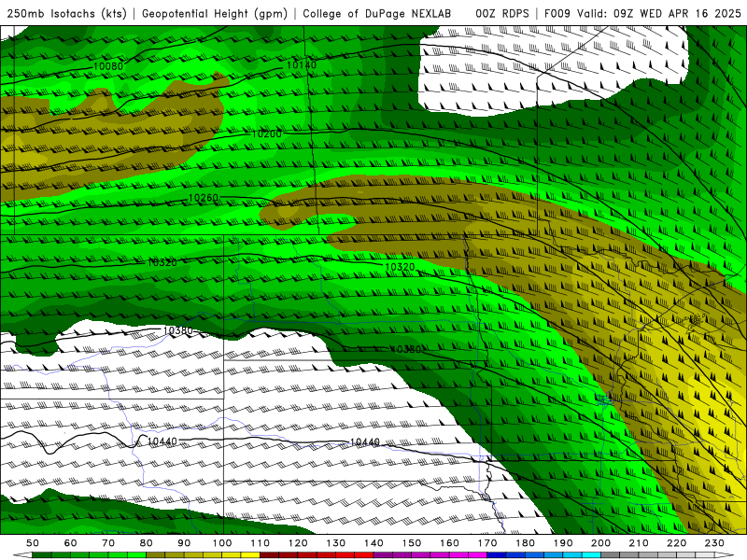Click the 'College of DuPage NEXLAB' label
The width and height of the screenshot is (747, 560).
pos(377,13)
